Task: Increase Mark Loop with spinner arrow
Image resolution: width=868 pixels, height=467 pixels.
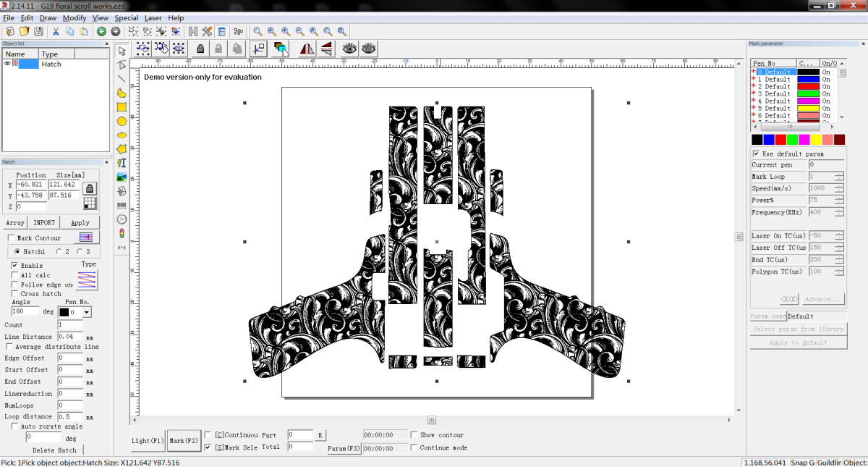Action: (x=839, y=174)
